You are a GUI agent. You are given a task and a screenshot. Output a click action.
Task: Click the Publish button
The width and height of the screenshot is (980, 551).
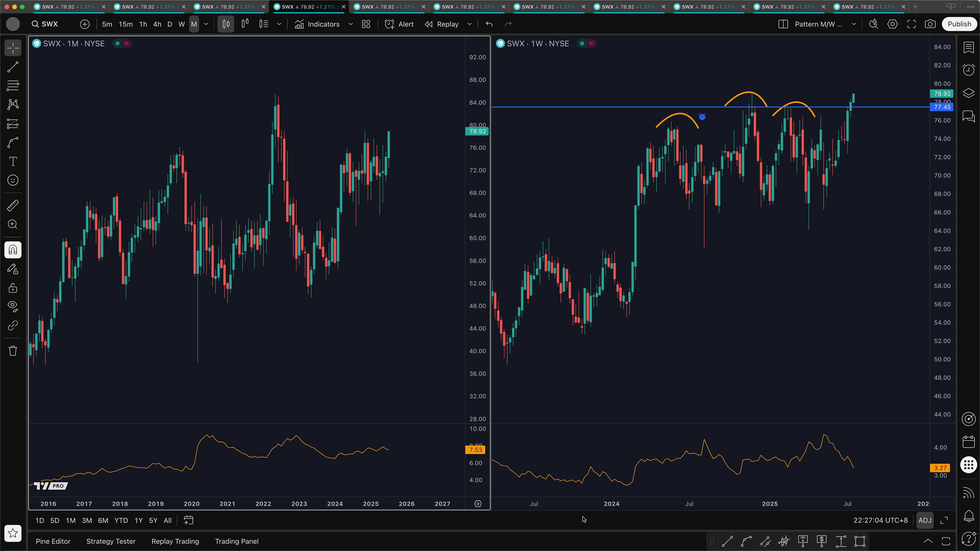[960, 24]
